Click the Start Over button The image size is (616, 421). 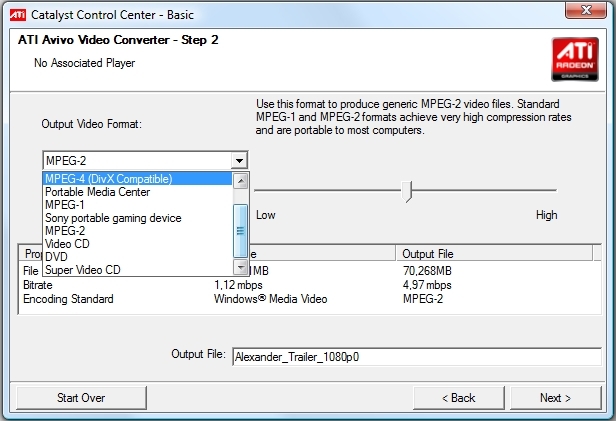click(x=81, y=398)
